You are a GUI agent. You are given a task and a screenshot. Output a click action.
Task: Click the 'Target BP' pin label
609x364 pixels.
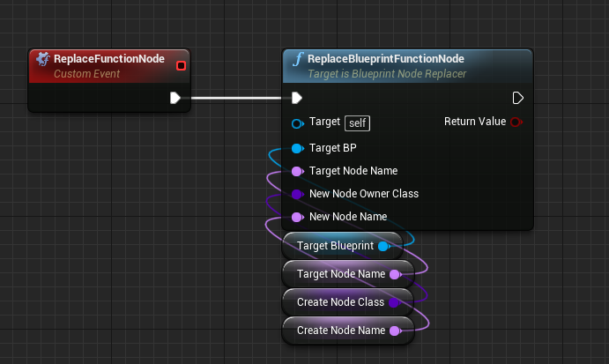click(x=333, y=148)
